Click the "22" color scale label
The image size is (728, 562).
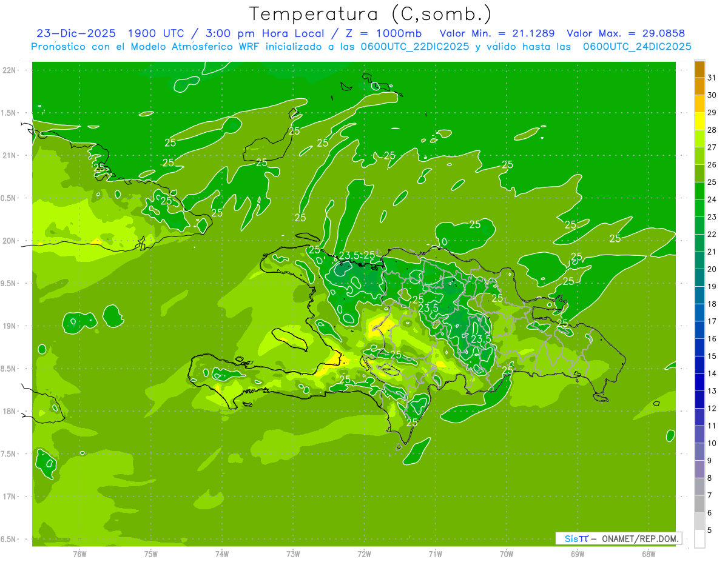pyautogui.click(x=712, y=235)
